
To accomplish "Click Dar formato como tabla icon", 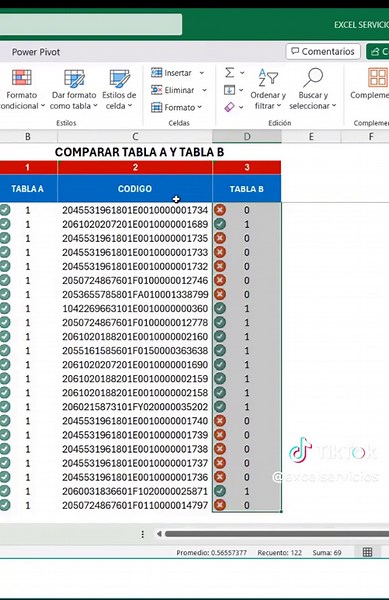I will pos(74,79).
